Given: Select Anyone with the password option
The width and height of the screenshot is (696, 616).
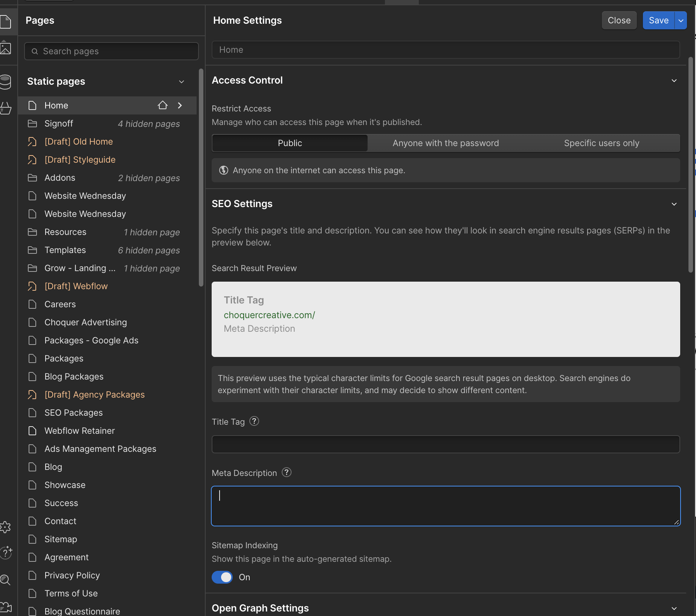Looking at the screenshot, I should tap(446, 143).
